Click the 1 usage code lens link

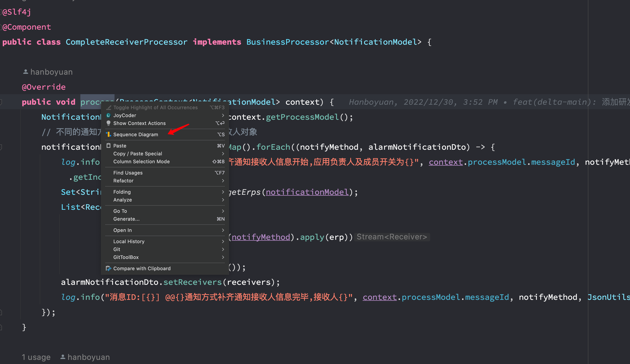coord(36,357)
